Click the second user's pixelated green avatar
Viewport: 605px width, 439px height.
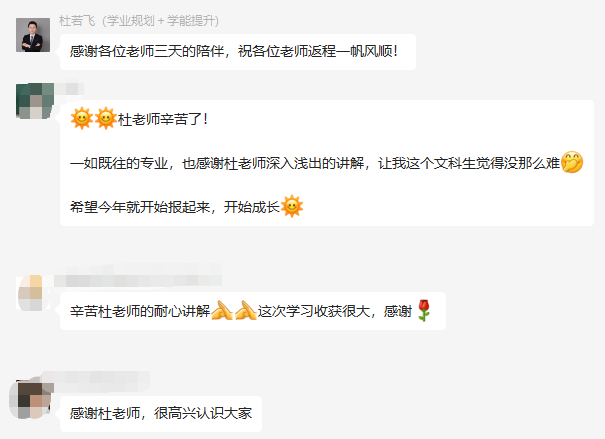pyautogui.click(x=35, y=101)
